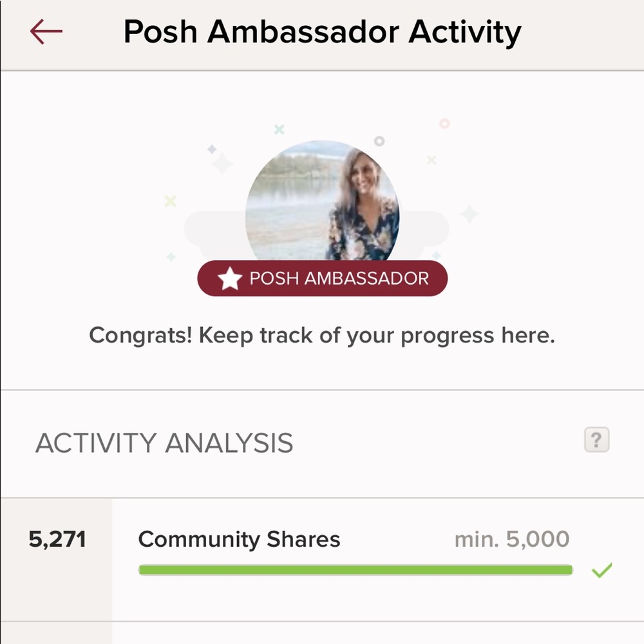The height and width of the screenshot is (644, 644).
Task: Click the Congrats progress message text
Action: pos(322,335)
